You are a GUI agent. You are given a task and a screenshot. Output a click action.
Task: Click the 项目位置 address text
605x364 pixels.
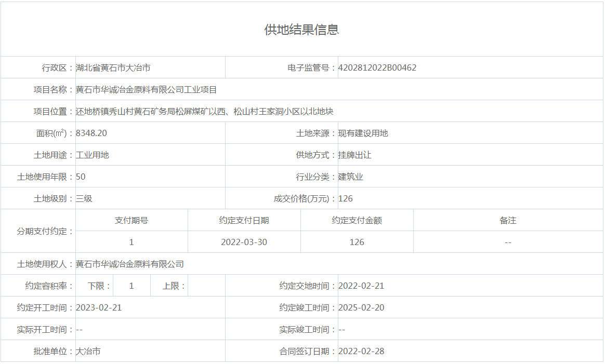[x=204, y=112]
